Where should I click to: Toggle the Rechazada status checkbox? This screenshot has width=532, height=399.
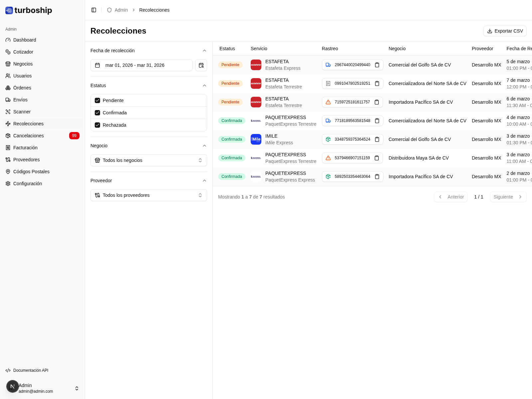click(x=97, y=125)
